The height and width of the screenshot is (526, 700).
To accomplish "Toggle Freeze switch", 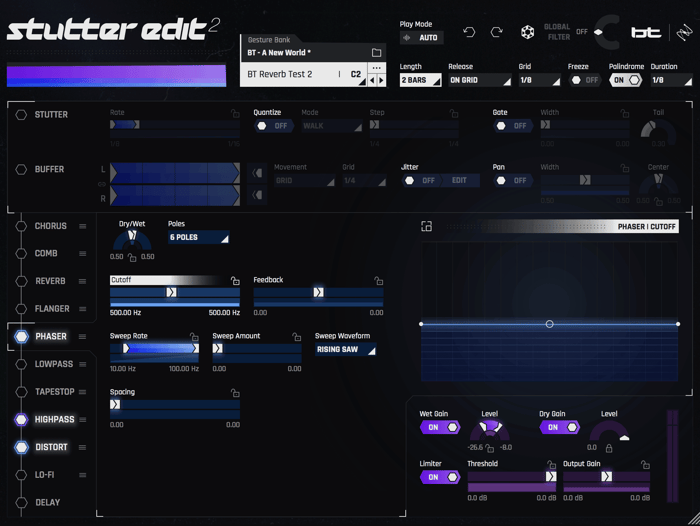I will (584, 80).
